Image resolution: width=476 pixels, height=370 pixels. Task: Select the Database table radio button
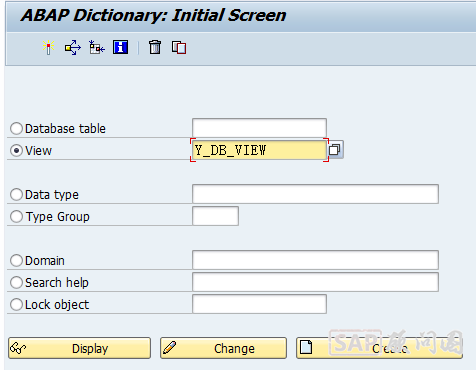coord(16,128)
